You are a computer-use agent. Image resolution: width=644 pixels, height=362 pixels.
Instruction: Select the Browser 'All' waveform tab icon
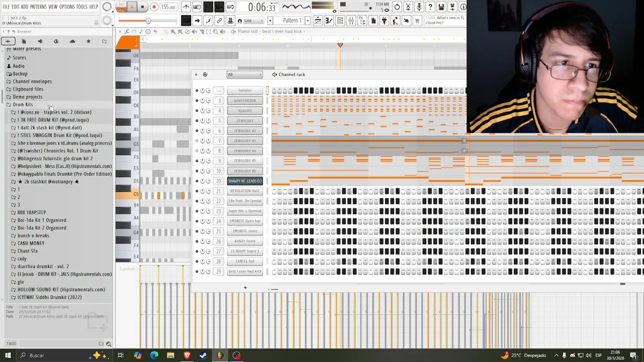coord(8,41)
